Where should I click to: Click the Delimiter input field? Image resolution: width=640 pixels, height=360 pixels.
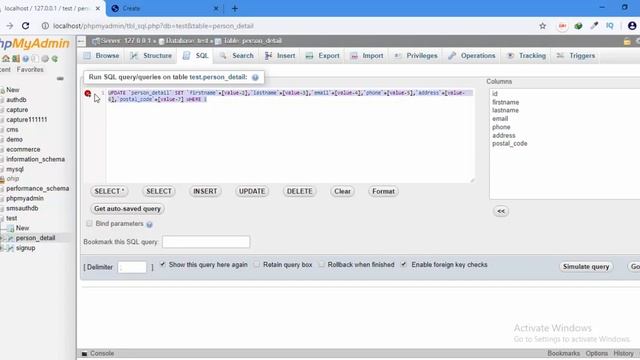coord(132,267)
